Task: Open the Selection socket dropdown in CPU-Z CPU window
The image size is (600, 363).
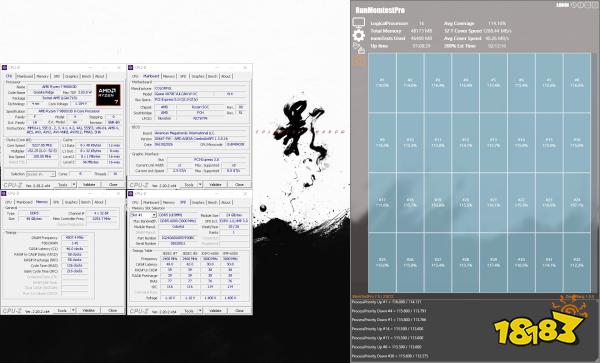Action: (41, 174)
